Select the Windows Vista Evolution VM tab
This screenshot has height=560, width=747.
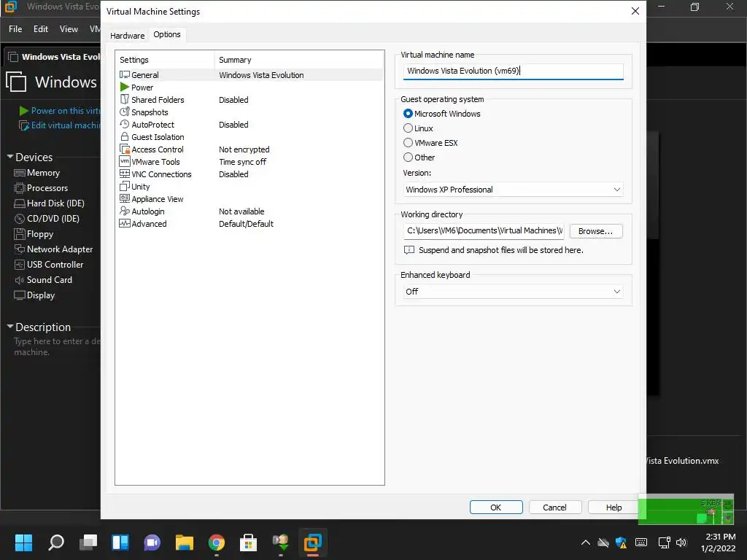53,57
